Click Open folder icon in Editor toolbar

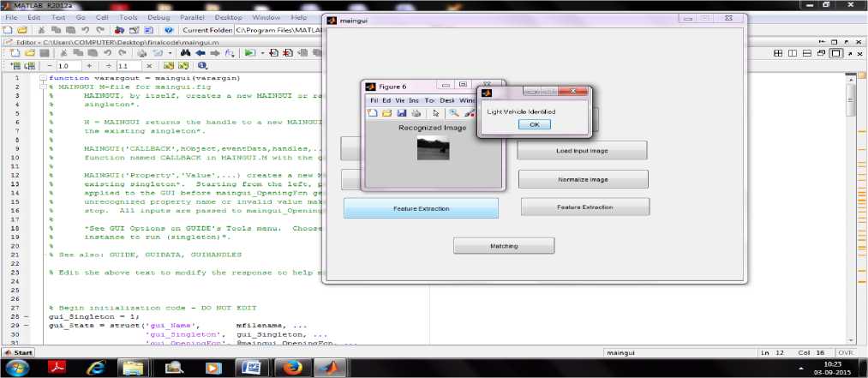[x=30, y=53]
